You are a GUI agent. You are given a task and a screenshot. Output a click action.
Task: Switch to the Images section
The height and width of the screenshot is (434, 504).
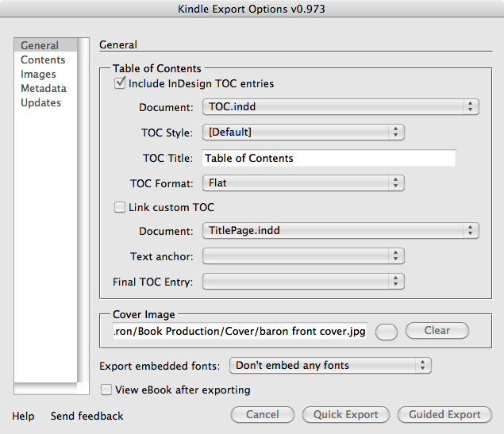click(x=38, y=75)
